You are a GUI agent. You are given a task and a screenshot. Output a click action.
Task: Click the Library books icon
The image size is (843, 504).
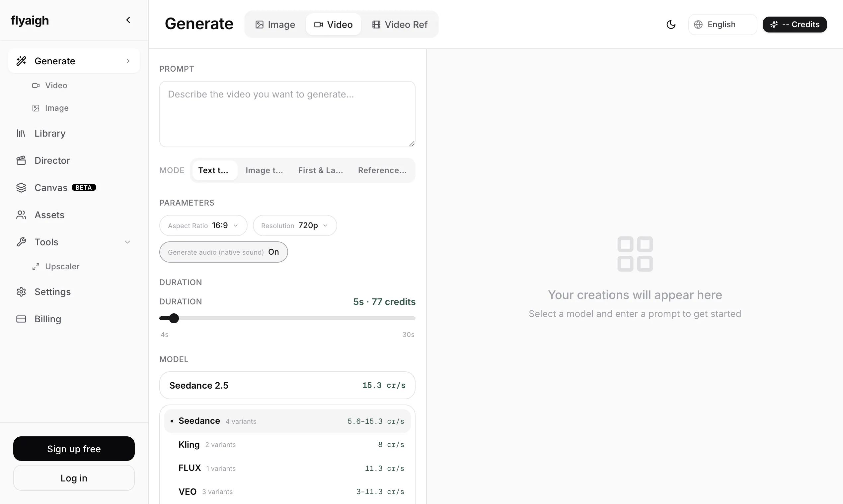(21, 133)
